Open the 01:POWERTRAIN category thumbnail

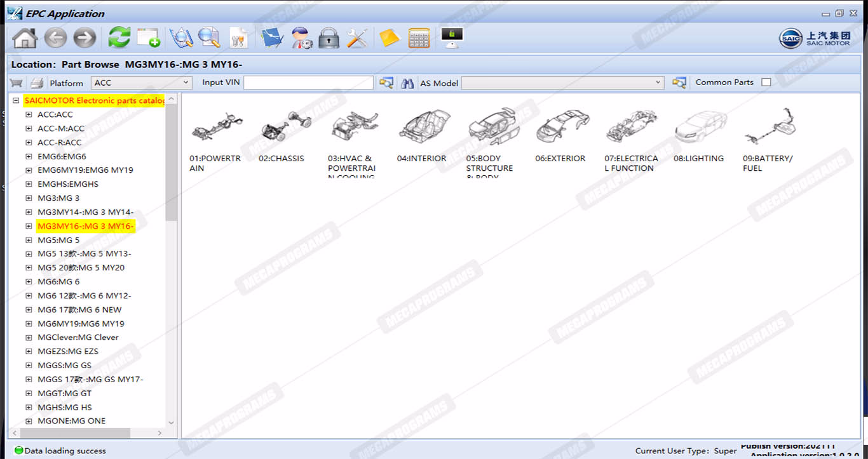(x=217, y=128)
